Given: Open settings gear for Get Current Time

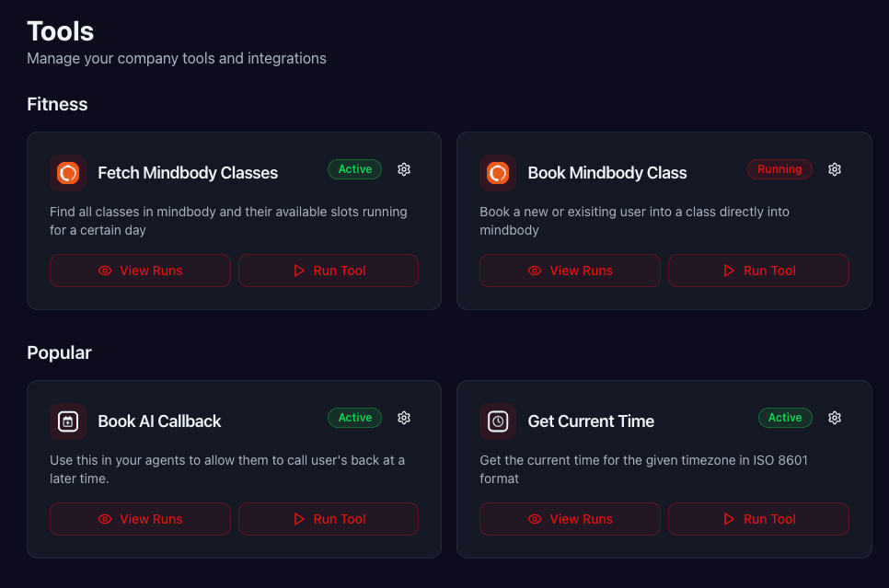Looking at the screenshot, I should pos(834,418).
